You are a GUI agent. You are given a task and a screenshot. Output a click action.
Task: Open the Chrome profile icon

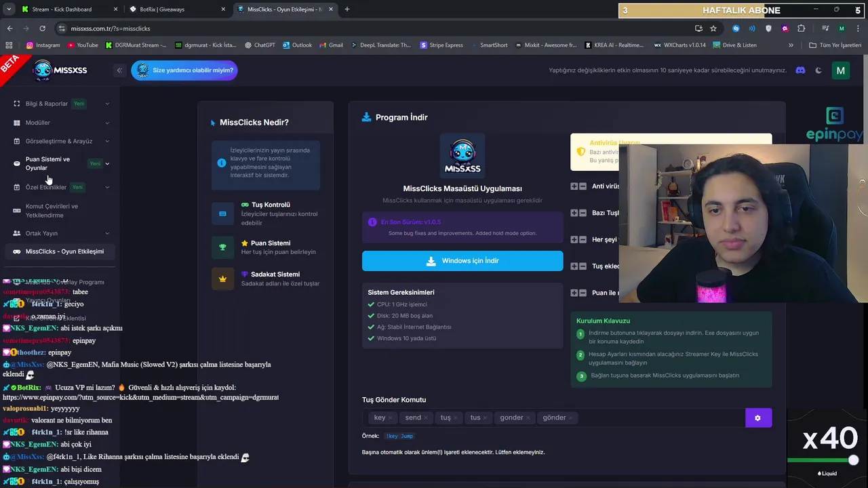842,28
